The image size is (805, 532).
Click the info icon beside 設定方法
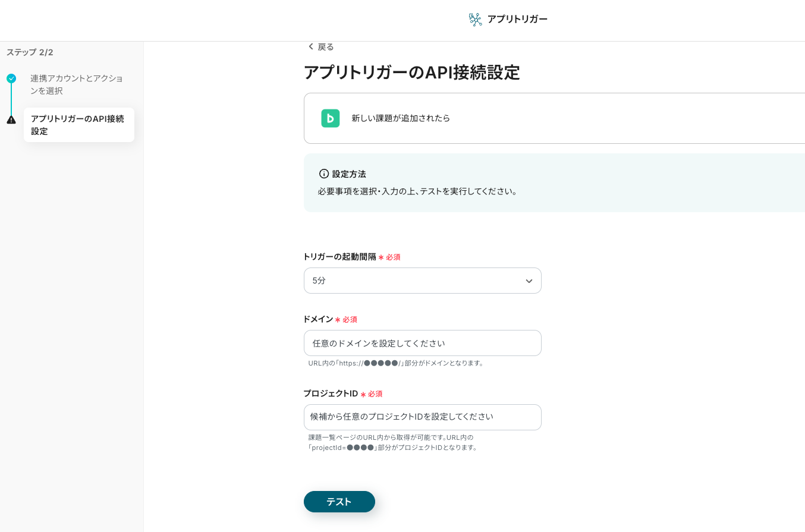(324, 174)
